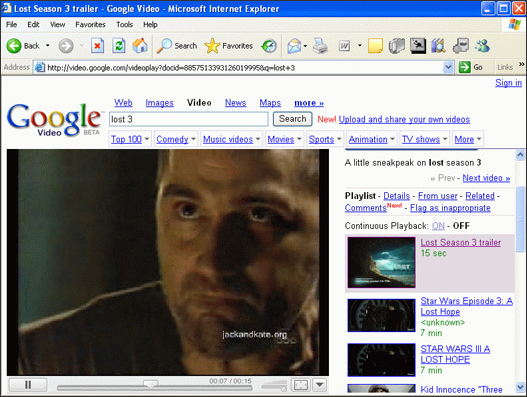The height and width of the screenshot is (397, 527).
Task: Open Upload and share your own videos
Action: point(404,119)
